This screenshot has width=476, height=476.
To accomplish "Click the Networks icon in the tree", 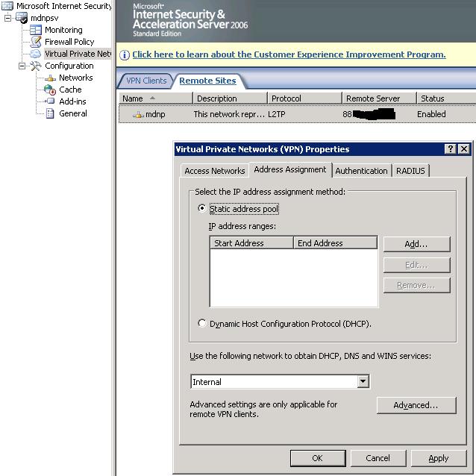I will [50, 78].
